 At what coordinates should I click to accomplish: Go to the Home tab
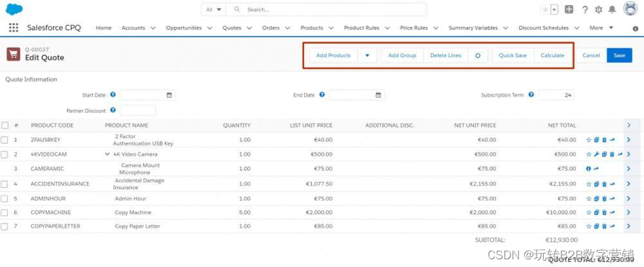pyautogui.click(x=104, y=28)
